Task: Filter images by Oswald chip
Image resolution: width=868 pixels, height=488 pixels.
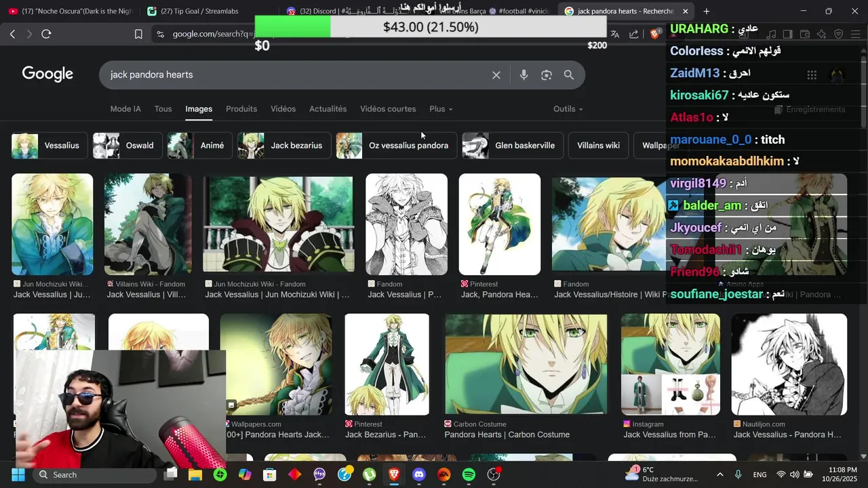Action: click(x=127, y=146)
